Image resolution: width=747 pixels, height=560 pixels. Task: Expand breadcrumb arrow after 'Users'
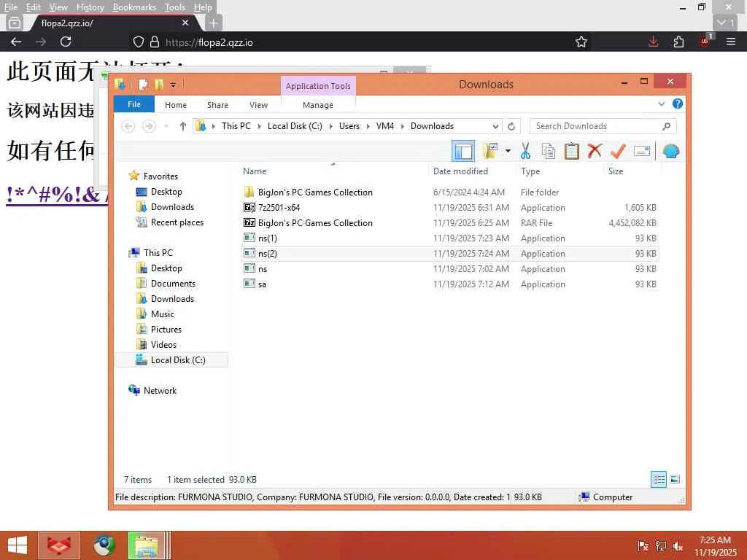coord(368,126)
